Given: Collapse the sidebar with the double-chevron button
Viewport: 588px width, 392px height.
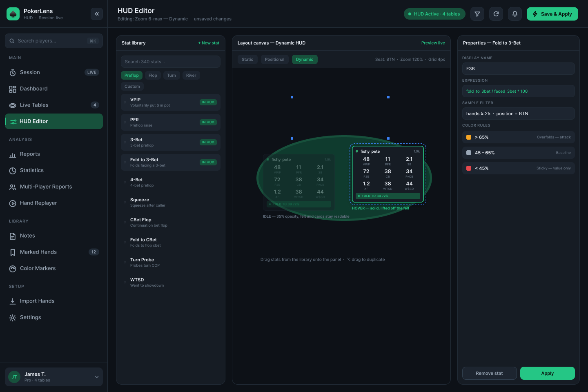Looking at the screenshot, I should click(x=97, y=14).
